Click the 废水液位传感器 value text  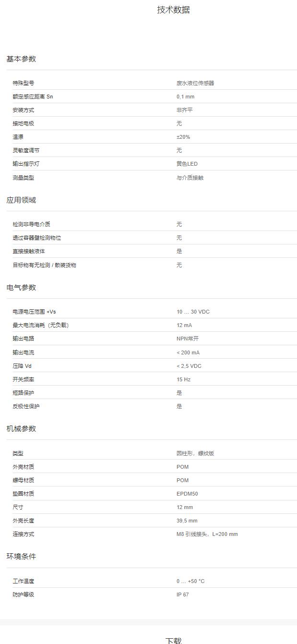coord(195,83)
